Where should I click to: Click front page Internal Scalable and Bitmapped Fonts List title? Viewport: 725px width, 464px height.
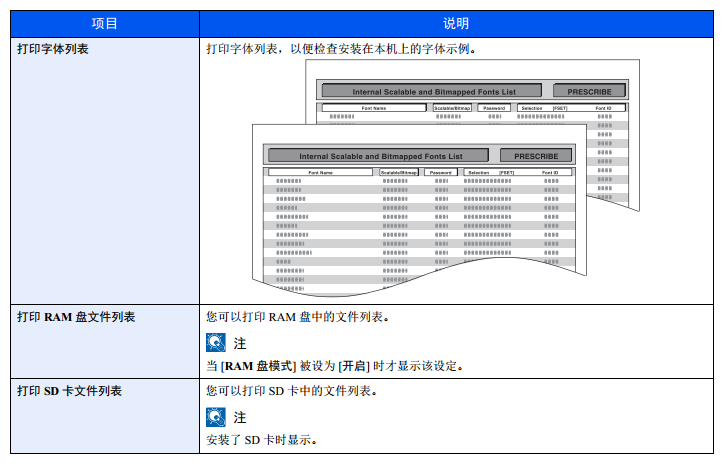[x=378, y=156]
